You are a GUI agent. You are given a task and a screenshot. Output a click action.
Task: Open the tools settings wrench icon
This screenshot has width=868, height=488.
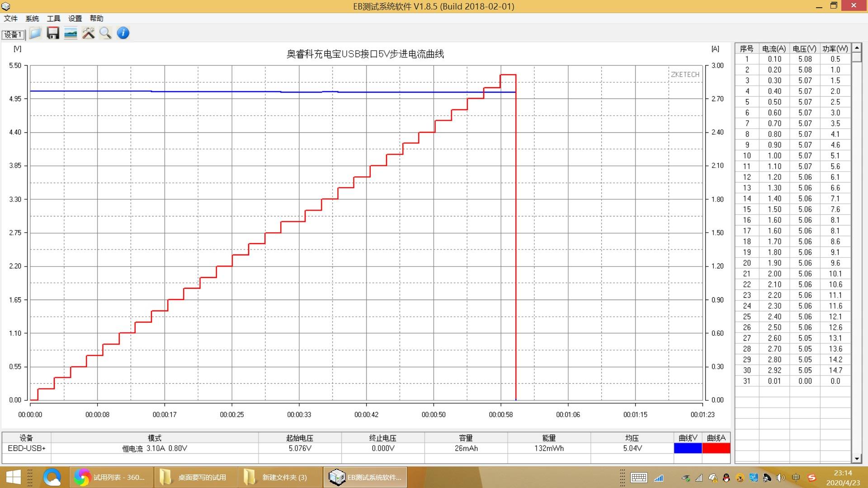(x=88, y=33)
